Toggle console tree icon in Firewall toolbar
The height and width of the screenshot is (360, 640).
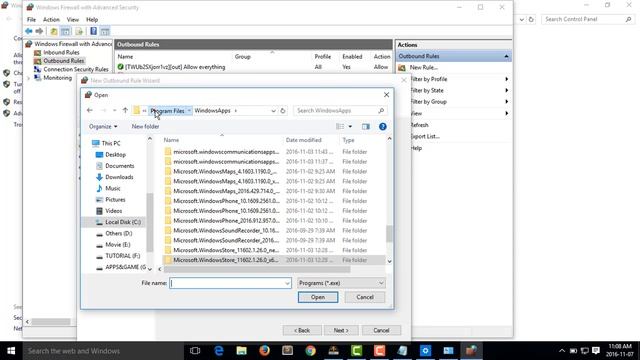point(65,31)
